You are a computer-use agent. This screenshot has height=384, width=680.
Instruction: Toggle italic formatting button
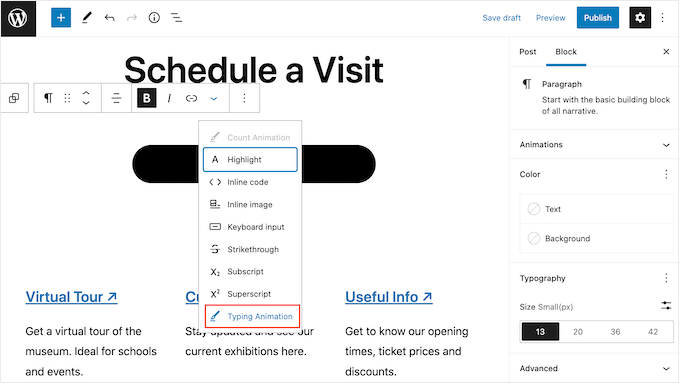pyautogui.click(x=169, y=98)
